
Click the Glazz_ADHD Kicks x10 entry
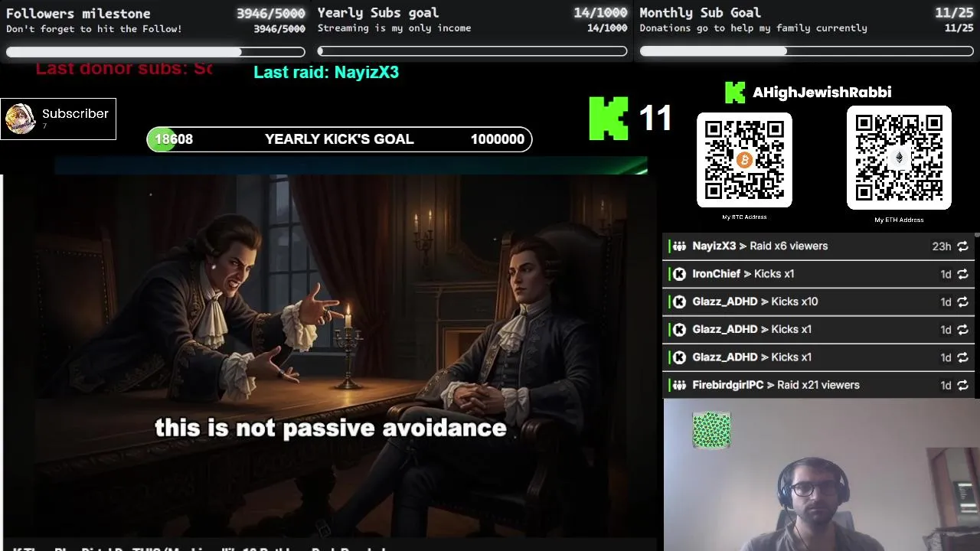[x=818, y=302]
